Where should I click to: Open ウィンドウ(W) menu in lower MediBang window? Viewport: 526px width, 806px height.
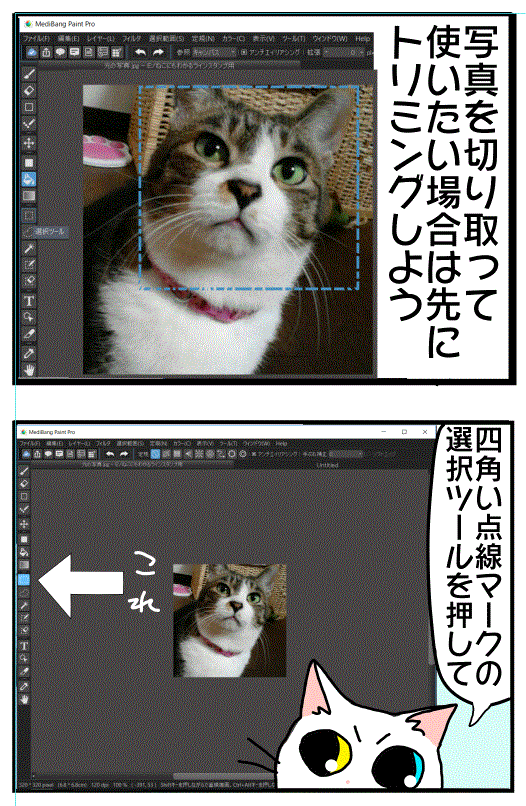click(256, 443)
